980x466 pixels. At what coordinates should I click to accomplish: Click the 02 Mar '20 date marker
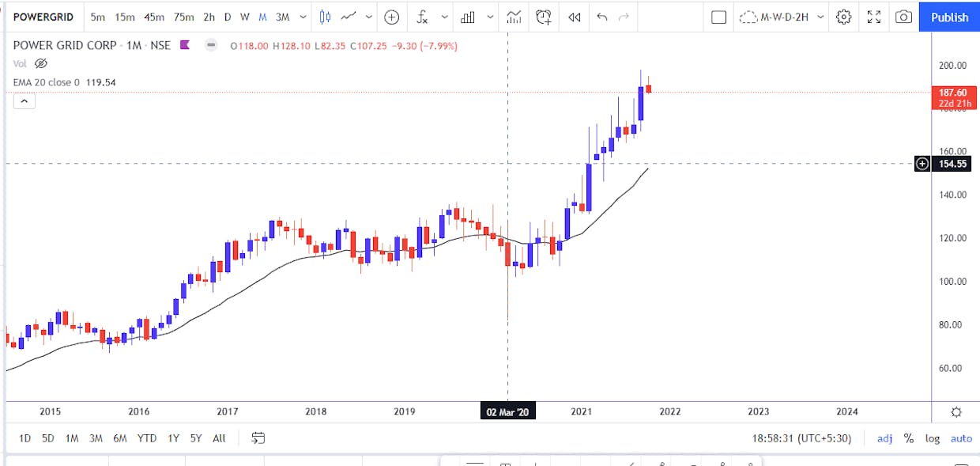point(508,411)
